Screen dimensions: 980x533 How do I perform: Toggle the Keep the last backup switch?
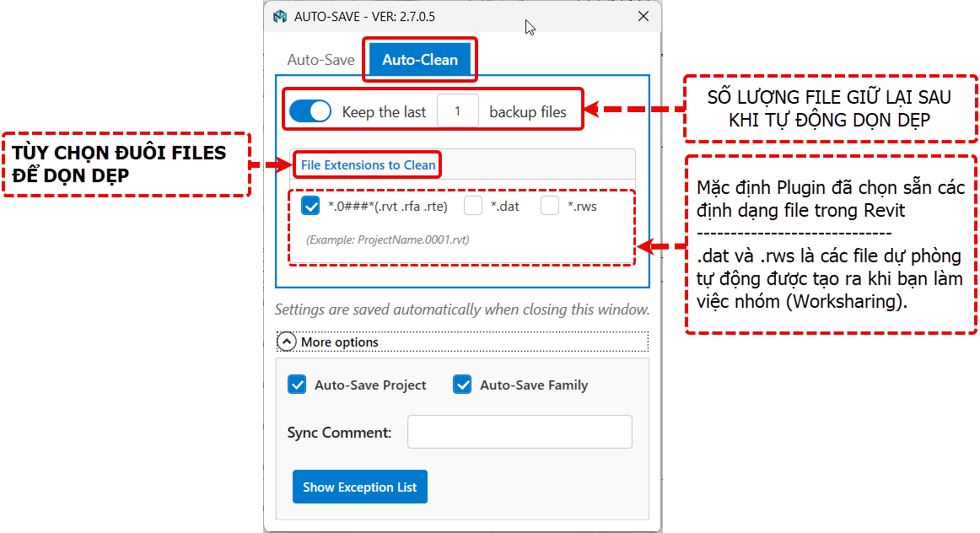click(x=310, y=112)
